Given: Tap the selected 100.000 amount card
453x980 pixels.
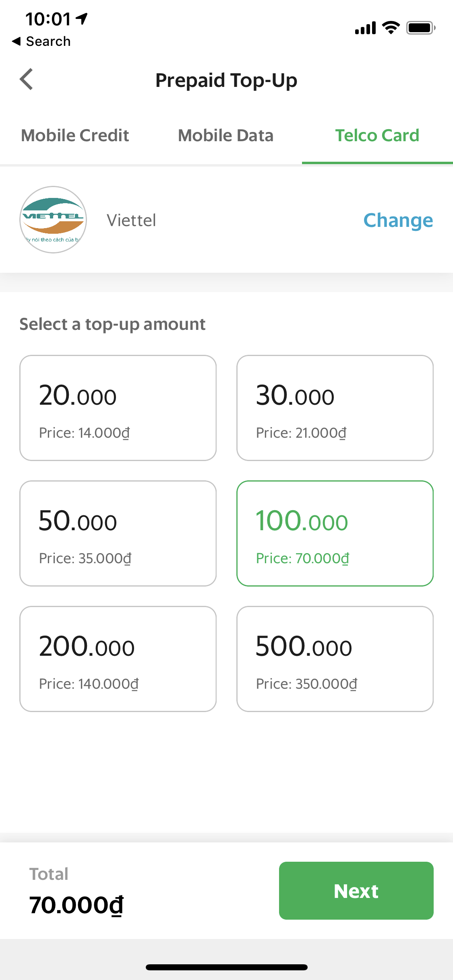Looking at the screenshot, I should tap(335, 533).
